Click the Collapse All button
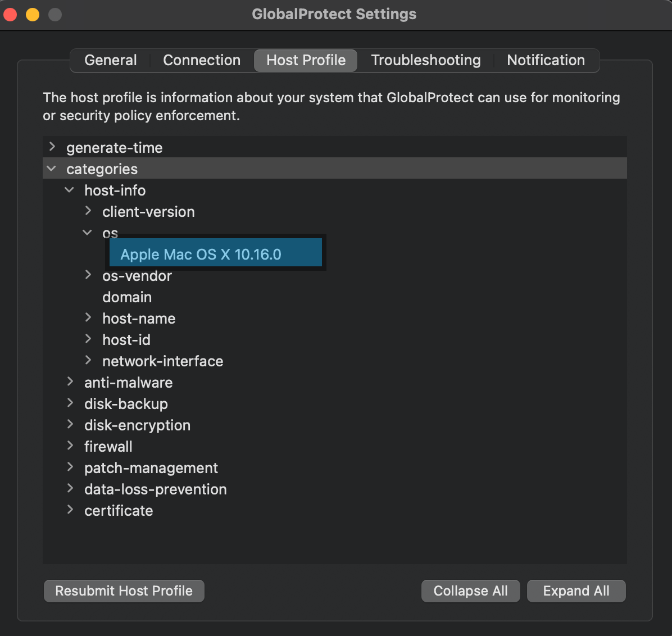 click(x=470, y=590)
